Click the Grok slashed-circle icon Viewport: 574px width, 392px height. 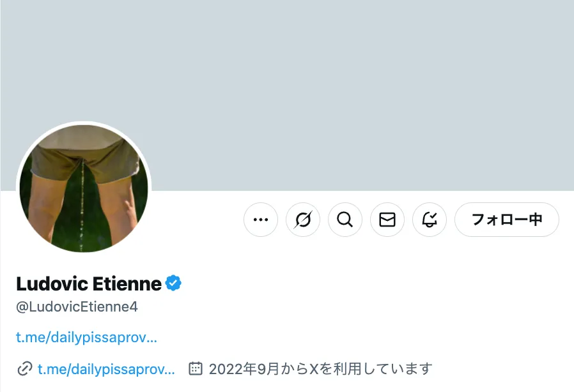pos(303,220)
